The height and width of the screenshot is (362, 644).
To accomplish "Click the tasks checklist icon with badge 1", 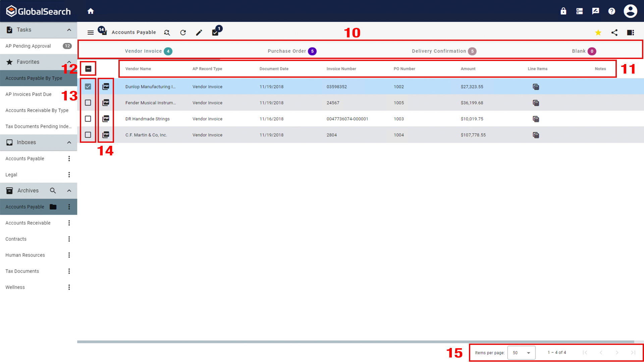I will click(216, 33).
